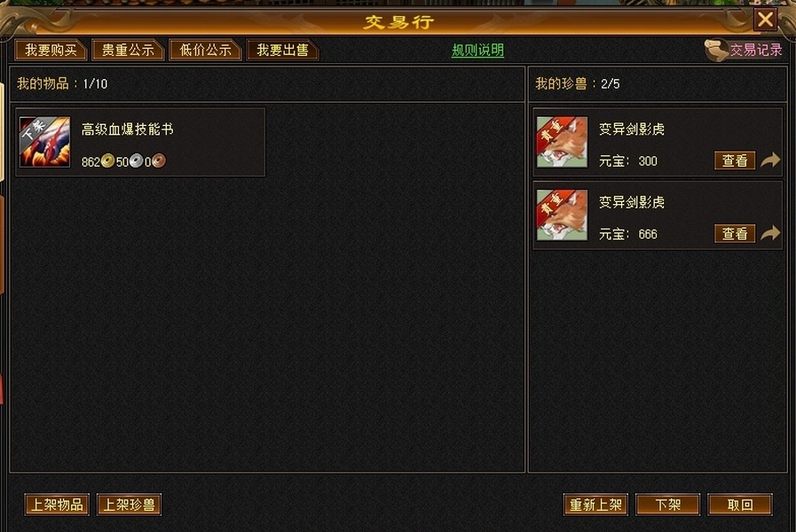Click the gold coin icon beside 862
796x532 pixels.
107,161
